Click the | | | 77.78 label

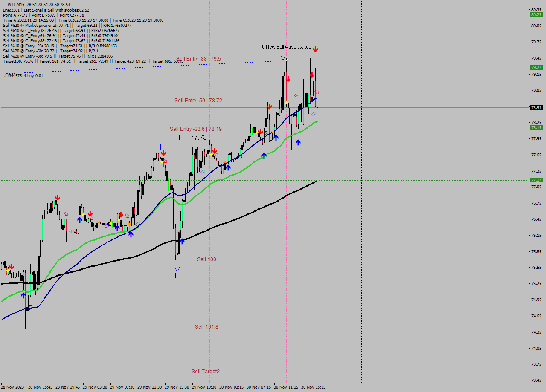click(193, 137)
